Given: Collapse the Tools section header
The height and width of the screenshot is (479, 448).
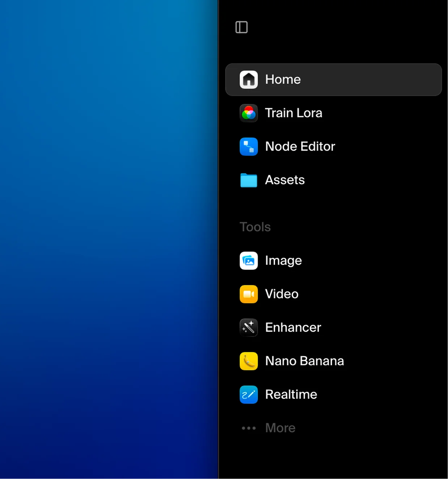Looking at the screenshot, I should pyautogui.click(x=255, y=227).
